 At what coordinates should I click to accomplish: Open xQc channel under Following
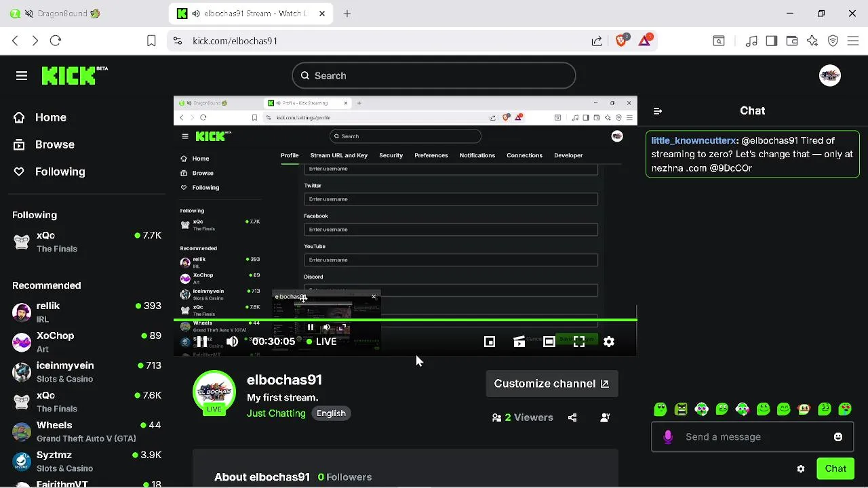pyautogui.click(x=87, y=242)
